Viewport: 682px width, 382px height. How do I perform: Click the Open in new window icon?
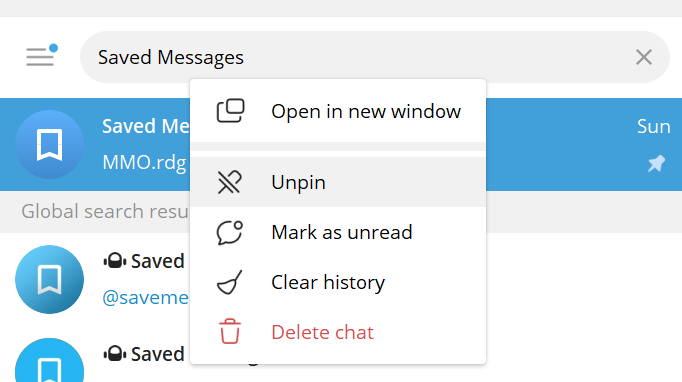230,111
